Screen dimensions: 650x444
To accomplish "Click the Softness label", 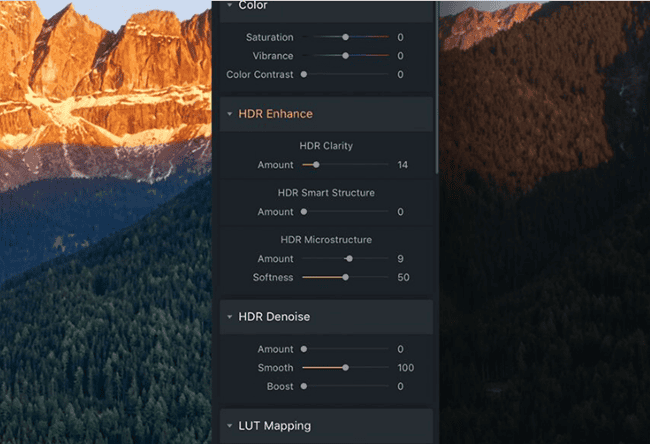I will point(273,277).
